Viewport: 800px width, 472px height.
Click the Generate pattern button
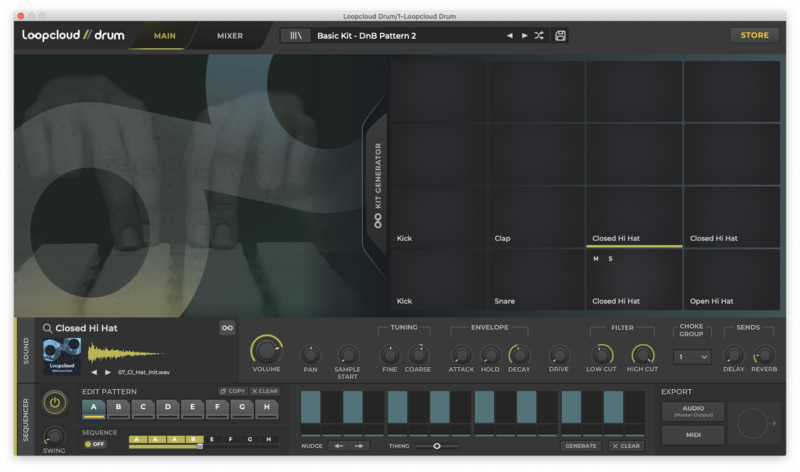580,446
